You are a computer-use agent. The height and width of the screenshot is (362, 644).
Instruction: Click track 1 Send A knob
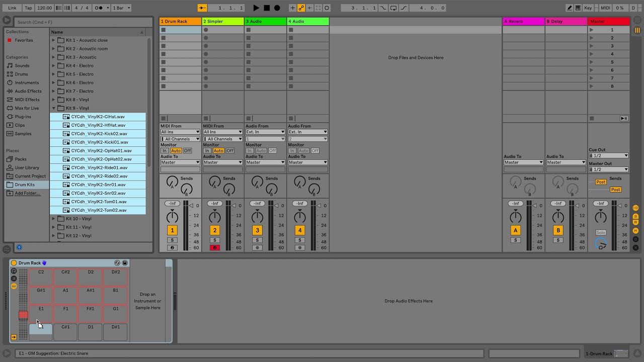172,182
